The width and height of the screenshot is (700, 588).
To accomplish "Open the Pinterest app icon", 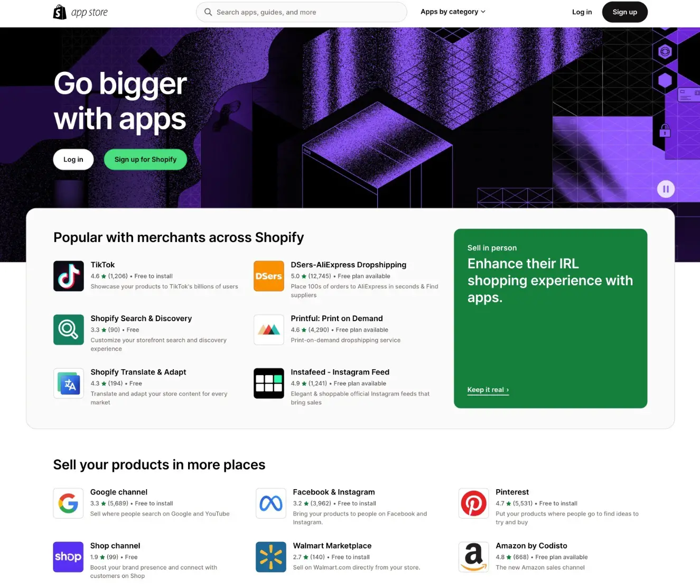I will point(474,503).
